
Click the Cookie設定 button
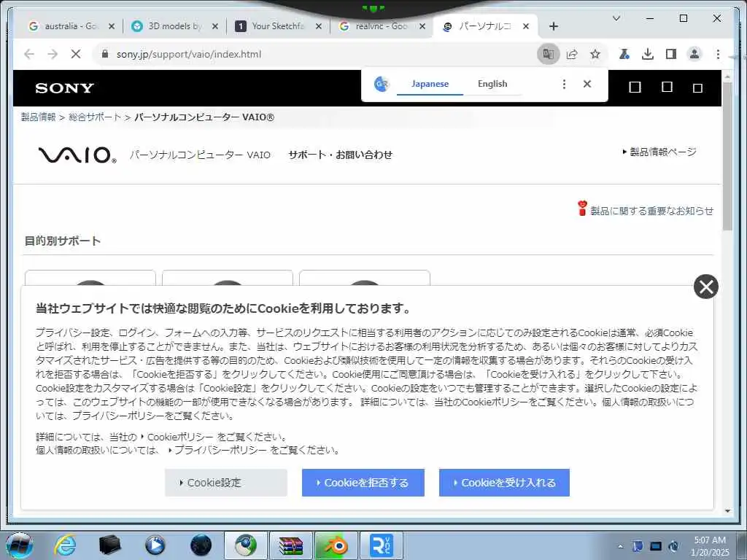tap(226, 483)
